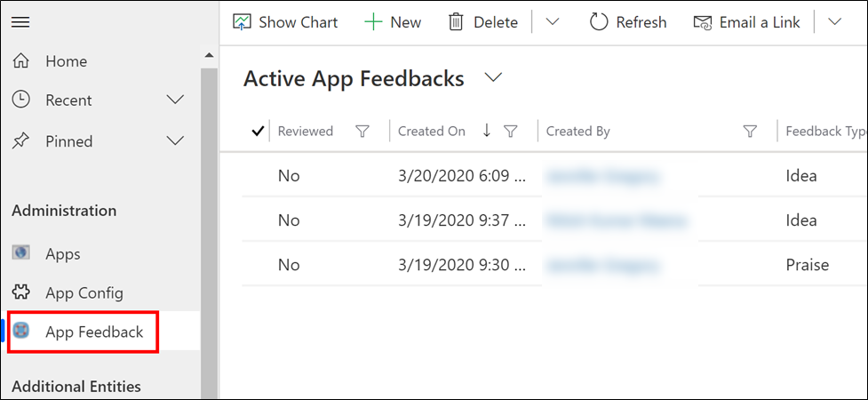This screenshot has height=400, width=868.
Task: Click the Delete trash can icon
Action: click(456, 22)
